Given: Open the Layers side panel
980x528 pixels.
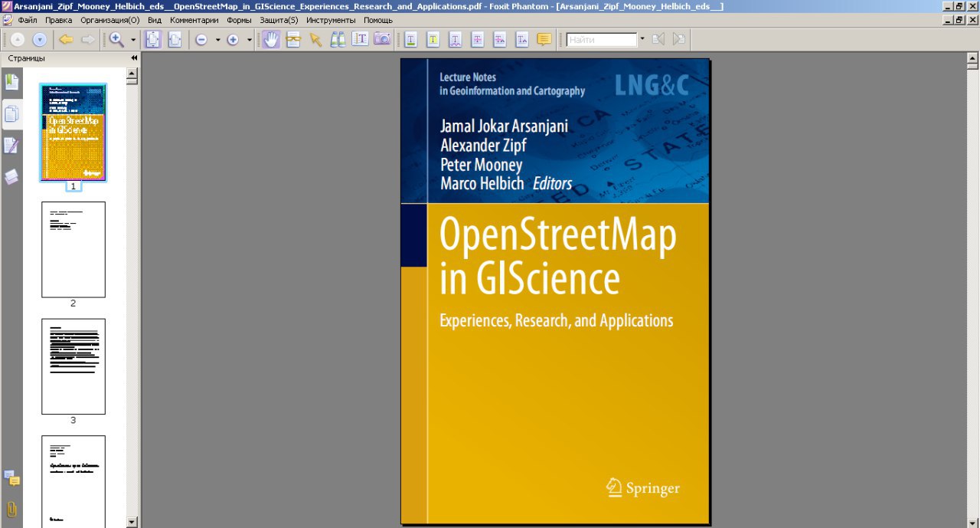Looking at the screenshot, I should tap(11, 177).
